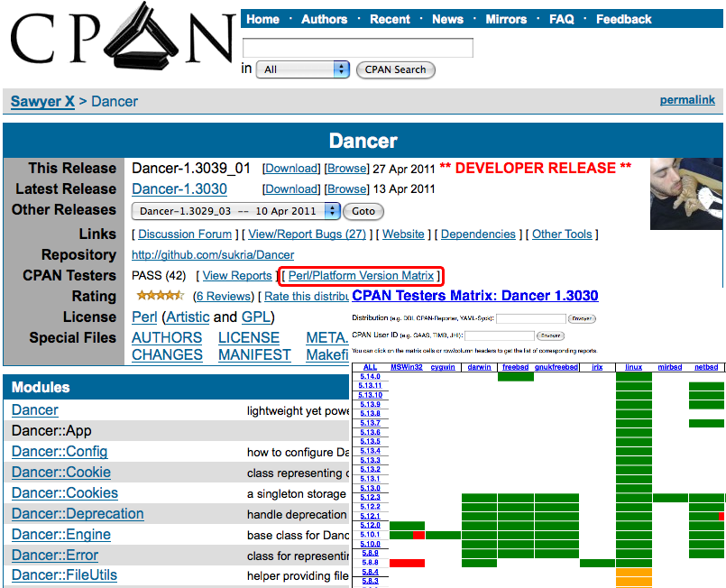Select the FAQ navigation item
The height and width of the screenshot is (588, 726).
point(561,19)
